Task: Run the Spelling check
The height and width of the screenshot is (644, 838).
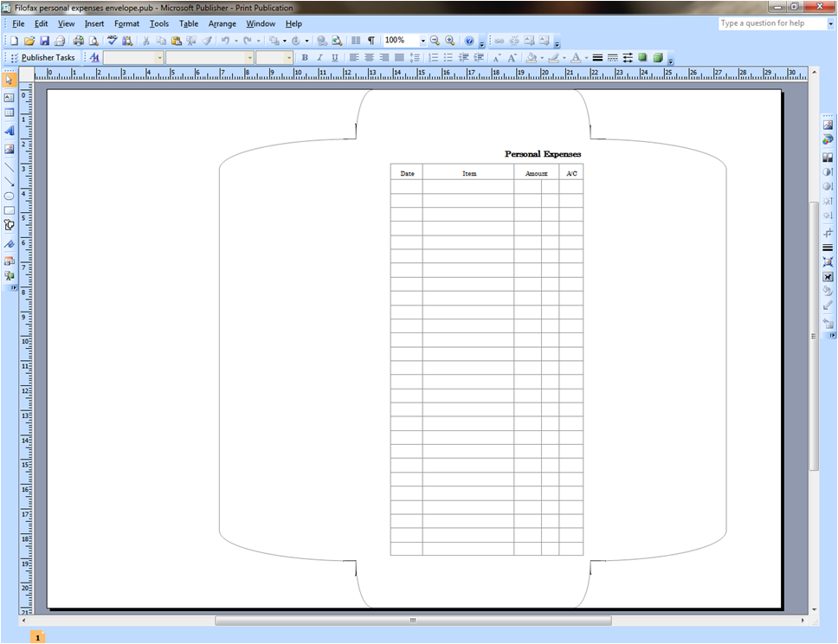Action: (x=113, y=41)
